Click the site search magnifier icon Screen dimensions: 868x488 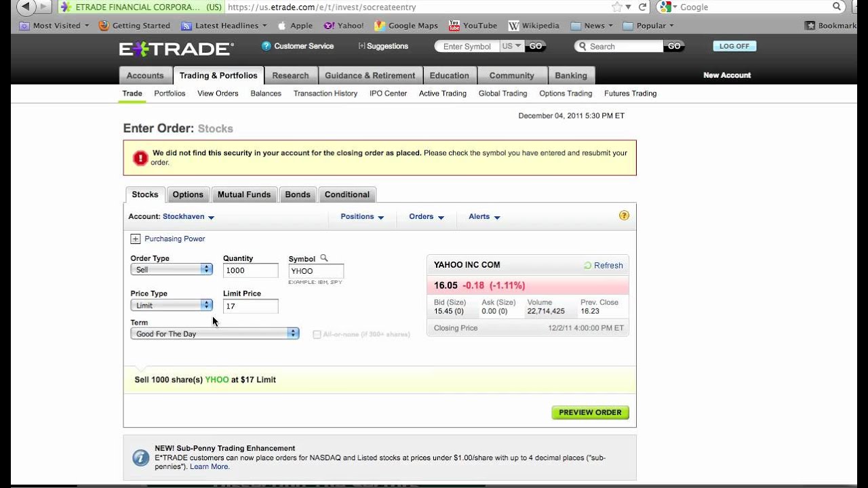click(x=582, y=46)
